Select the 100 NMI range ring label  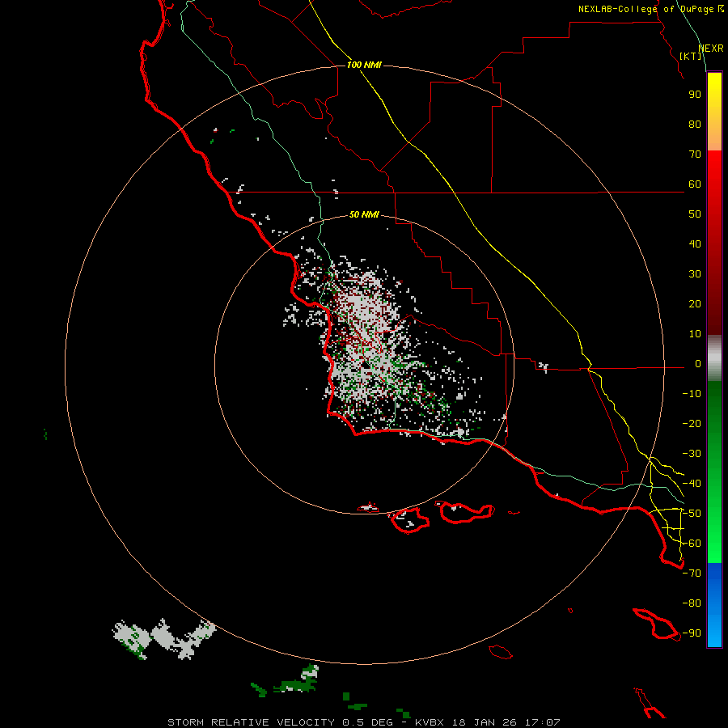pos(364,65)
